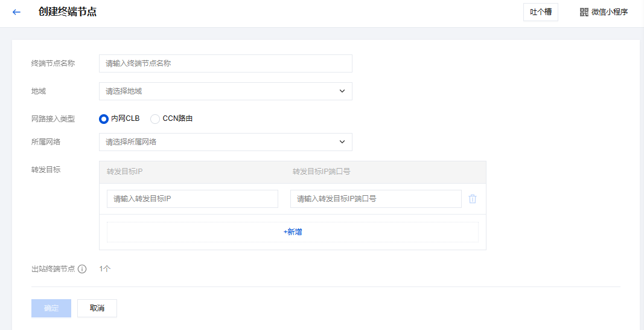Screen dimensions: 644x330
Task: Click the 吐个槽 feedback button
Action: coord(540,12)
